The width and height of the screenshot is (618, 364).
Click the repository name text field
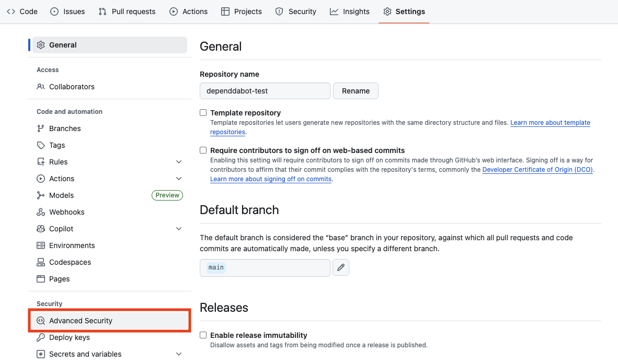(265, 91)
